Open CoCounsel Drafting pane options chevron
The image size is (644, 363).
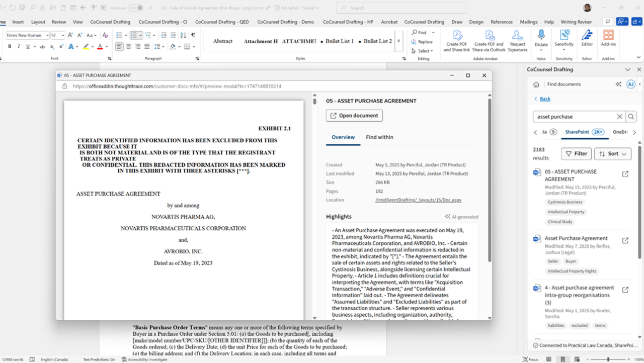(627, 70)
